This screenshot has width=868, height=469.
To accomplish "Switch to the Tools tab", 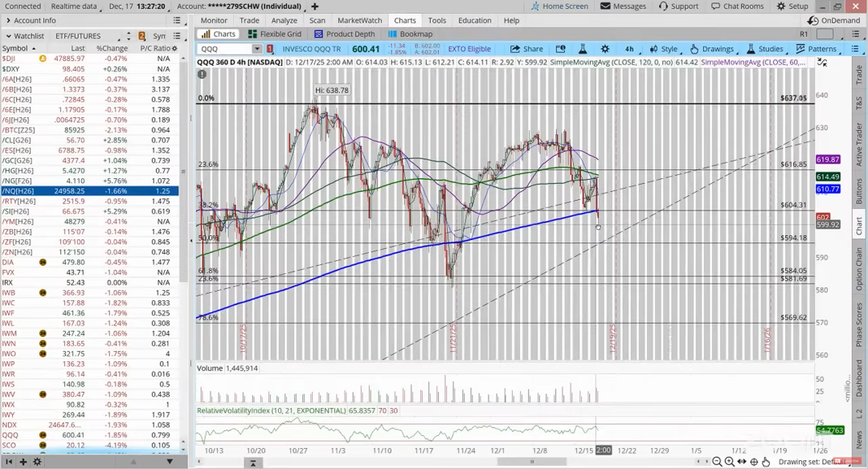I will tap(436, 20).
